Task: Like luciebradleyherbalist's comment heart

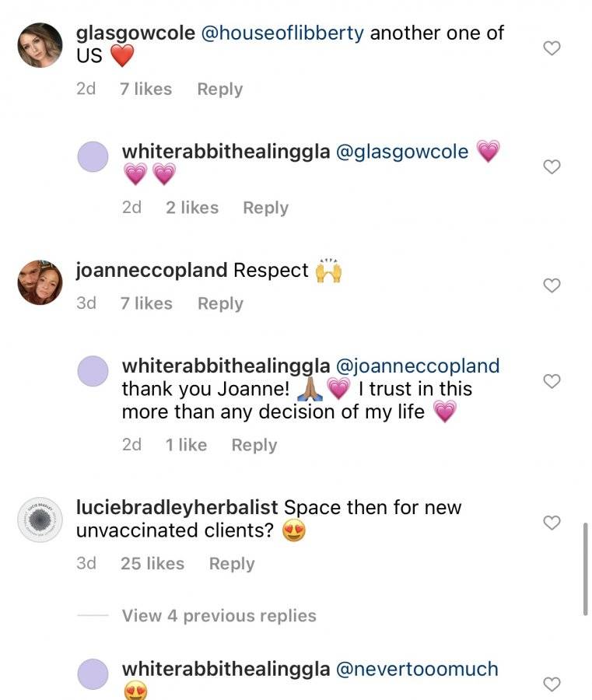Action: (552, 523)
